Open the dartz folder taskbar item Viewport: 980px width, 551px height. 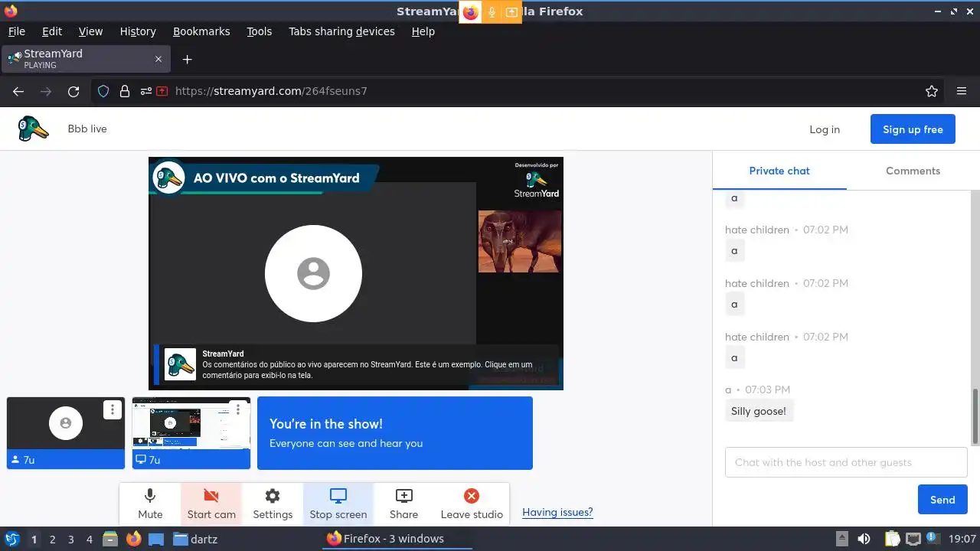point(195,539)
